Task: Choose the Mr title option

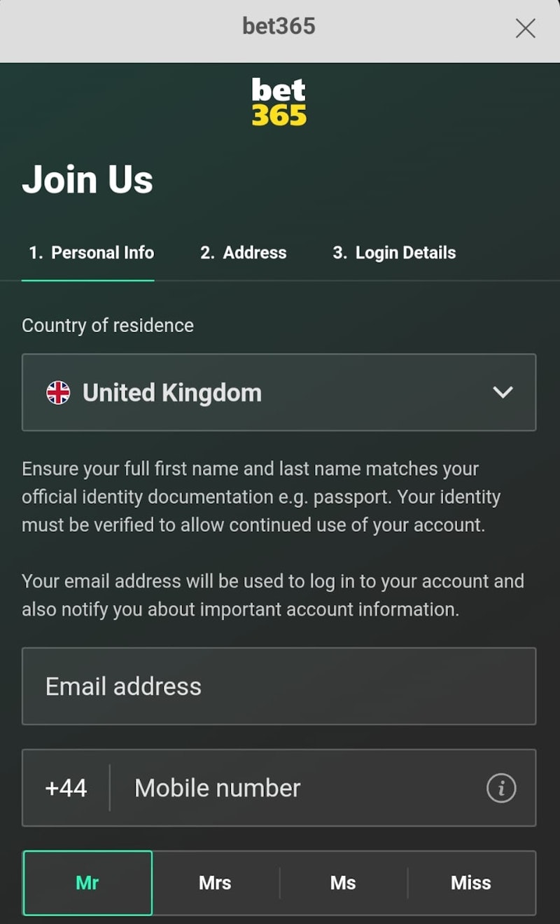Action: (87, 883)
